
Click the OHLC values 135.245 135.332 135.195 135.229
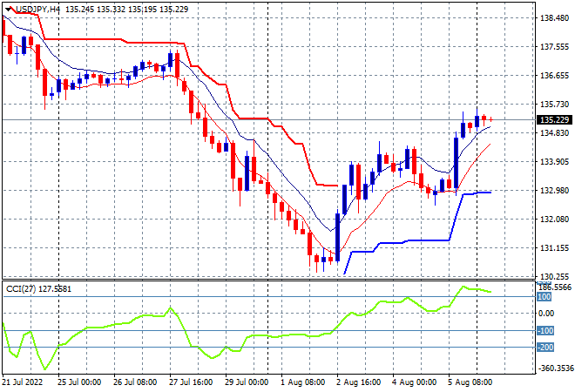(x=127, y=10)
